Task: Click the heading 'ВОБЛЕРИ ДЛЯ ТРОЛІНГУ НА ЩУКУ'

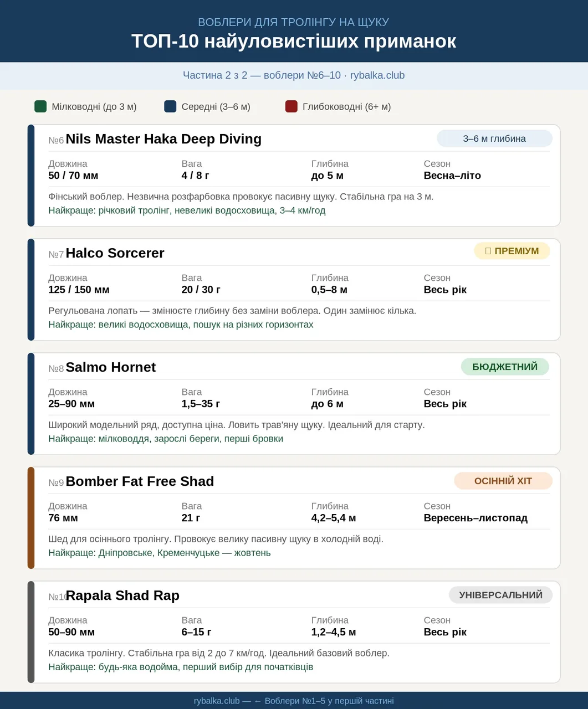Action: [294, 22]
